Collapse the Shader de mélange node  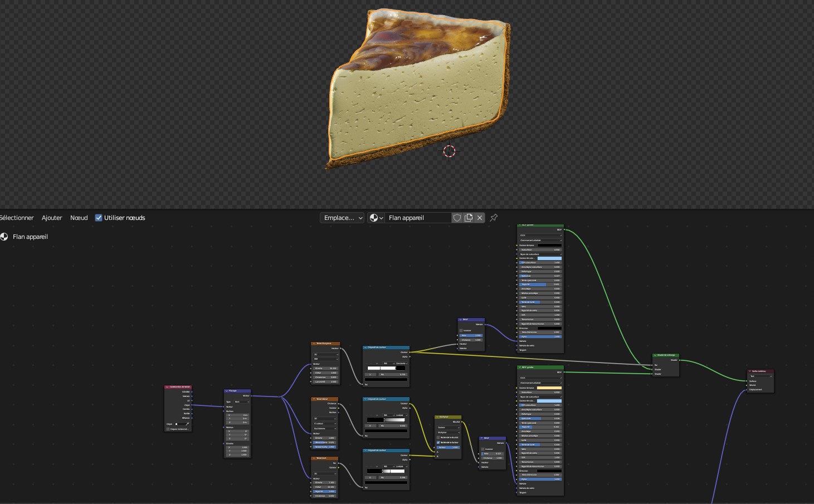coord(655,355)
